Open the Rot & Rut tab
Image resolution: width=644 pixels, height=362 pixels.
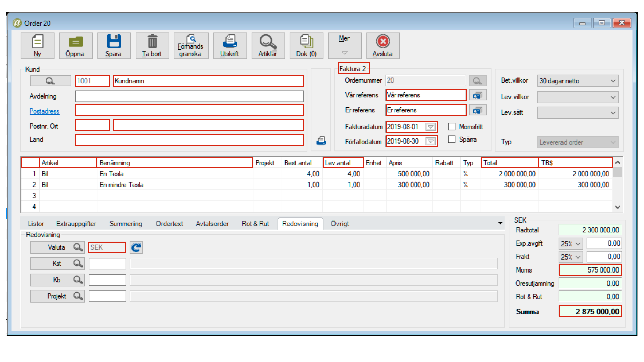click(255, 224)
